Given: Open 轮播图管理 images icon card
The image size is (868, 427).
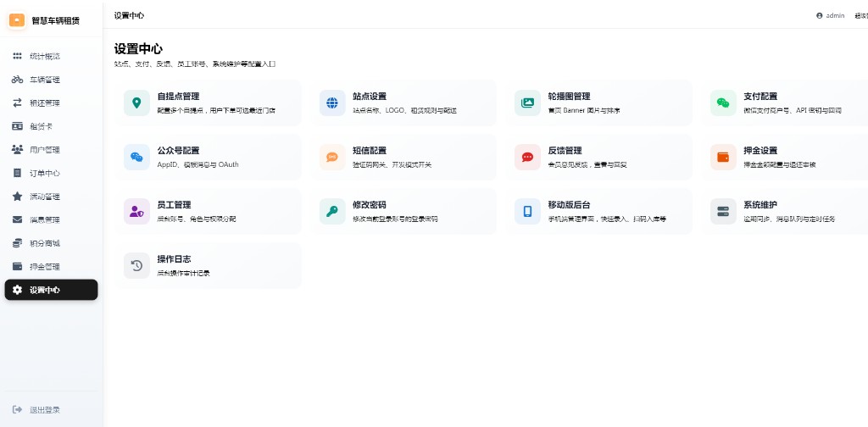Looking at the screenshot, I should pyautogui.click(x=599, y=103).
